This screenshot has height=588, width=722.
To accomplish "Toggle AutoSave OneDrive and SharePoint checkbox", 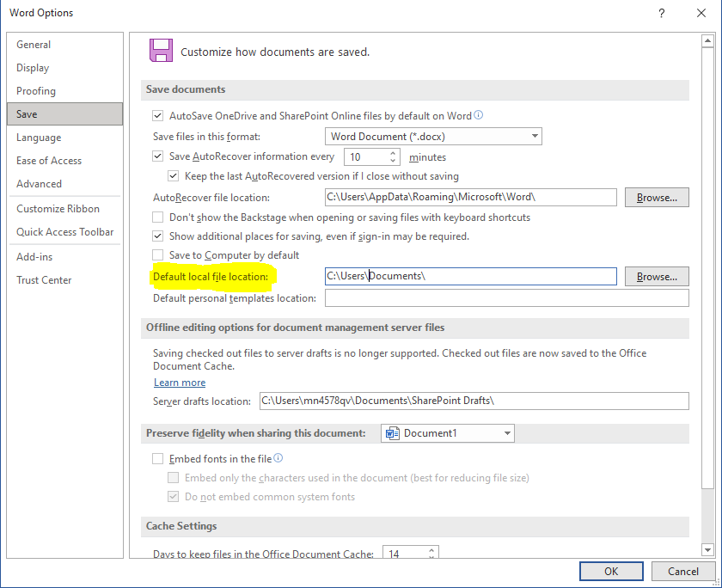I will click(x=158, y=116).
